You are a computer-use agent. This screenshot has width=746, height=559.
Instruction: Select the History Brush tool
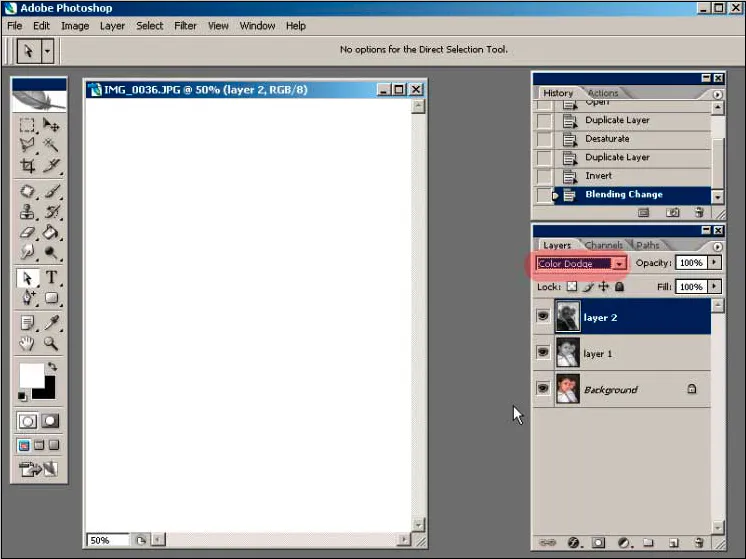(x=51, y=212)
